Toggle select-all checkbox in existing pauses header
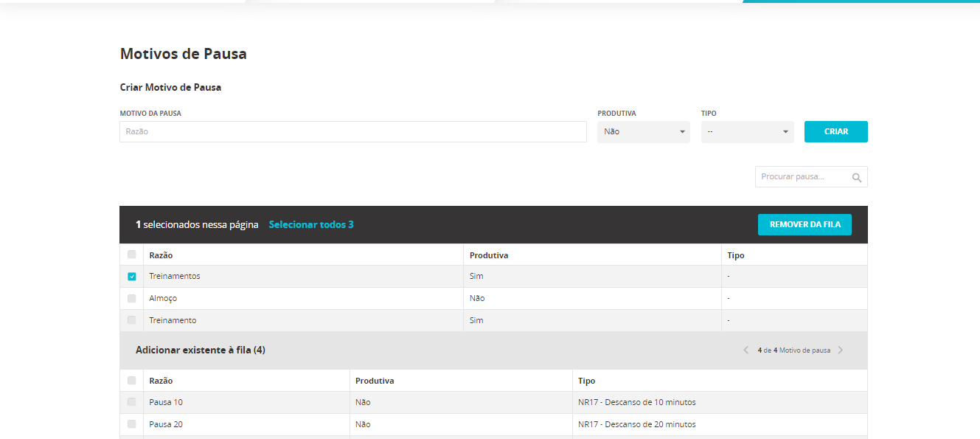The image size is (980, 439). pos(132,381)
